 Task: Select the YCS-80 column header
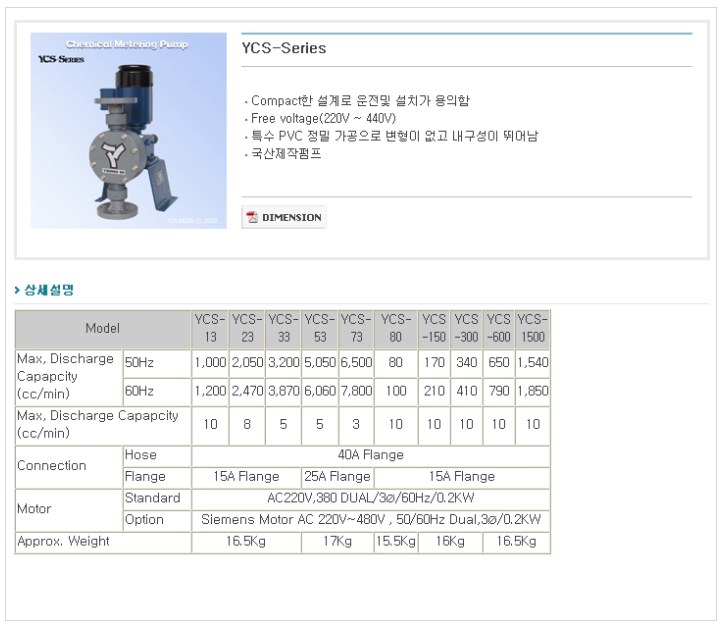(396, 329)
